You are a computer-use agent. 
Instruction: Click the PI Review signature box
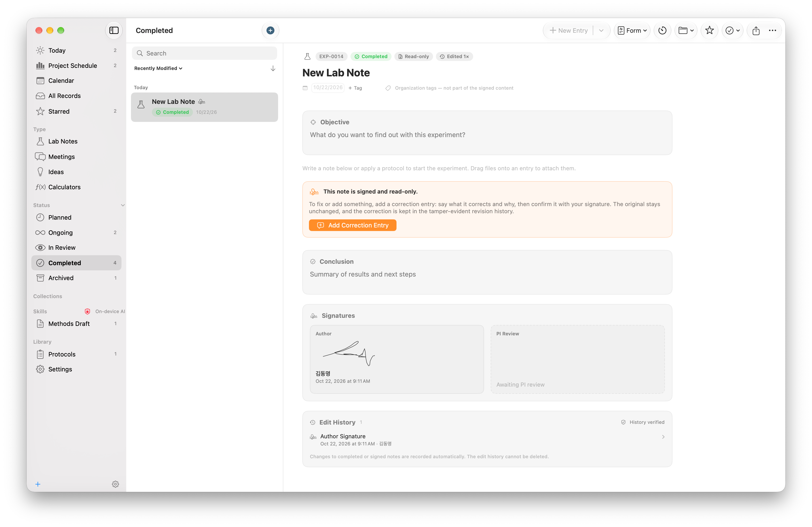[578, 359]
